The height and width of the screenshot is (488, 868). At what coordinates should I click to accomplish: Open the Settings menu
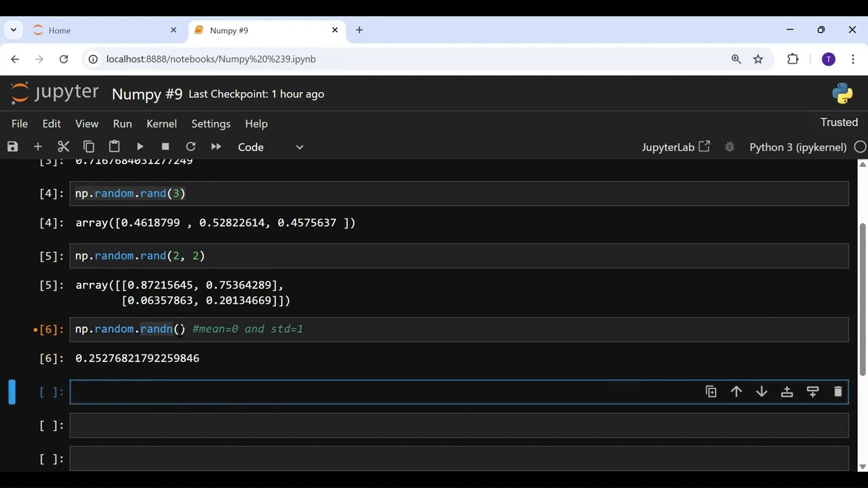pos(211,124)
